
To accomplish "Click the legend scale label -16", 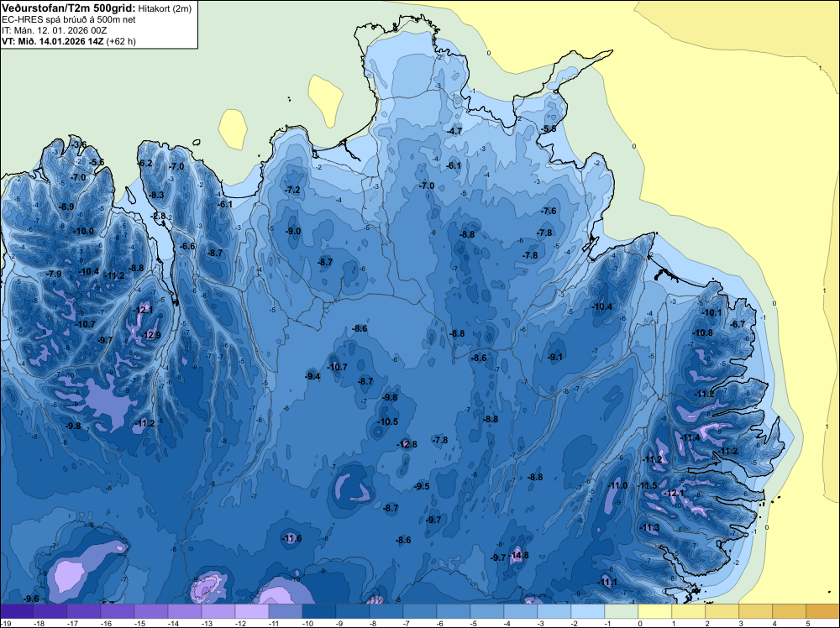I will (x=106, y=624).
